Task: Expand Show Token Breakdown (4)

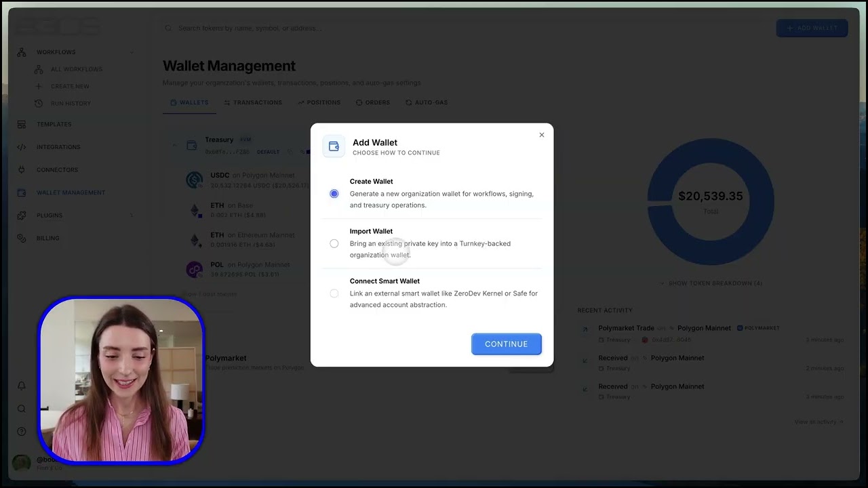Action: (x=711, y=283)
